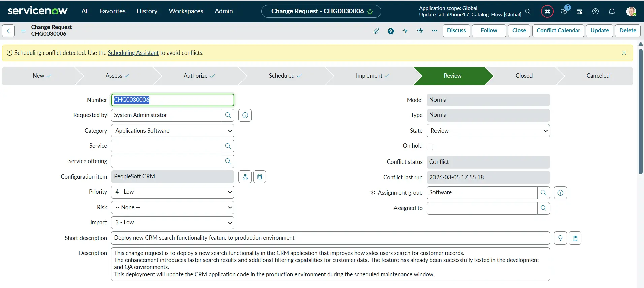
Task: Open the CI database relations icon
Action: [x=259, y=177]
